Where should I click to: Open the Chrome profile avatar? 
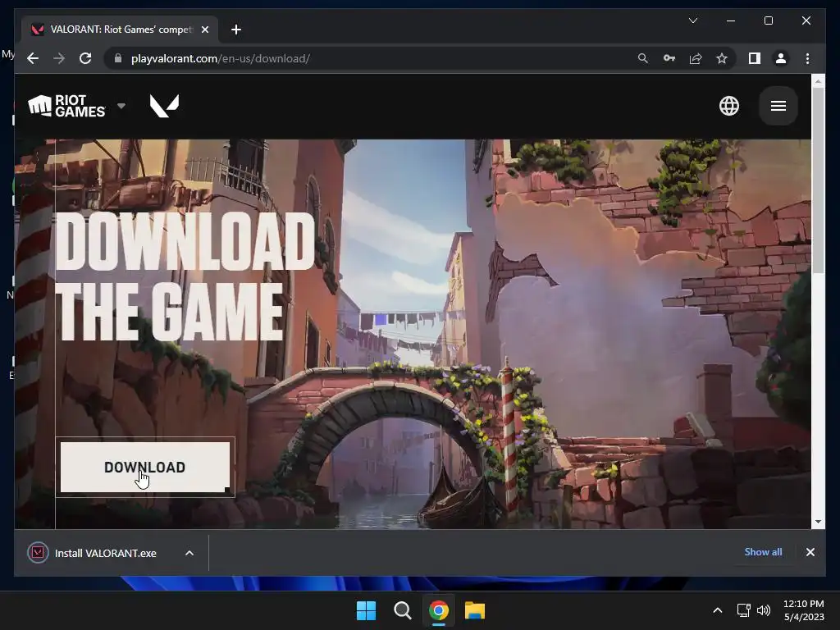(x=781, y=58)
